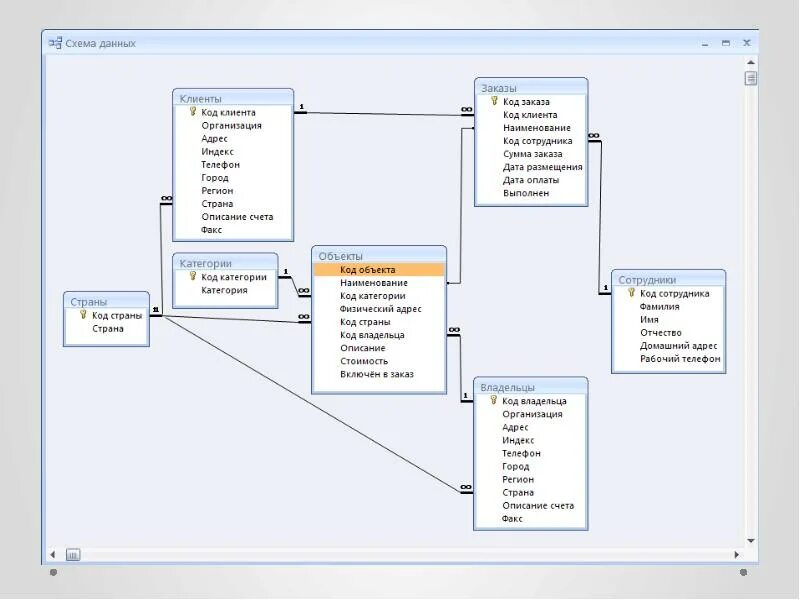Image resolution: width=800 pixels, height=600 pixels.
Task: Select Включён в заказ field
Action: pyautogui.click(x=379, y=374)
